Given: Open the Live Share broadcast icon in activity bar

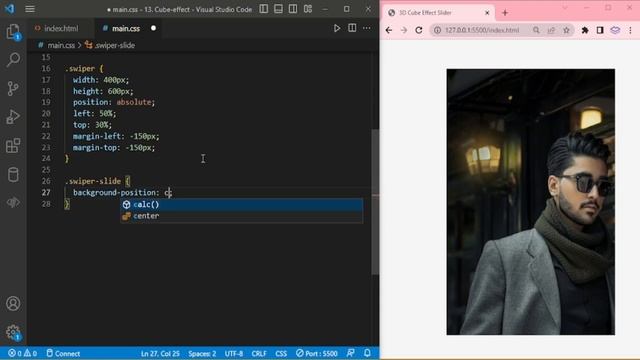Looking at the screenshot, I should [13, 202].
